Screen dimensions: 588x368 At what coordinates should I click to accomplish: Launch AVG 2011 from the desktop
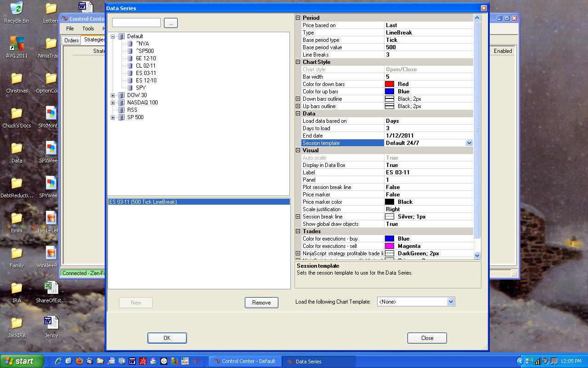pyautogui.click(x=17, y=47)
